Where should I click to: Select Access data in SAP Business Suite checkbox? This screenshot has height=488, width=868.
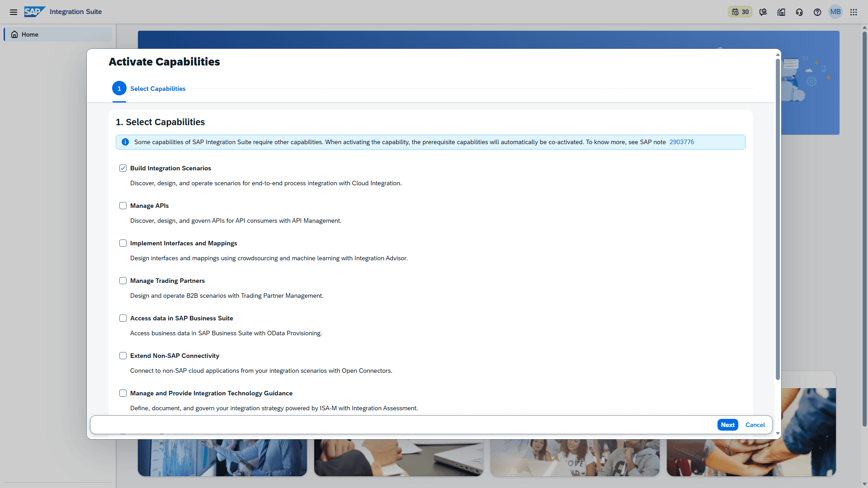(123, 318)
